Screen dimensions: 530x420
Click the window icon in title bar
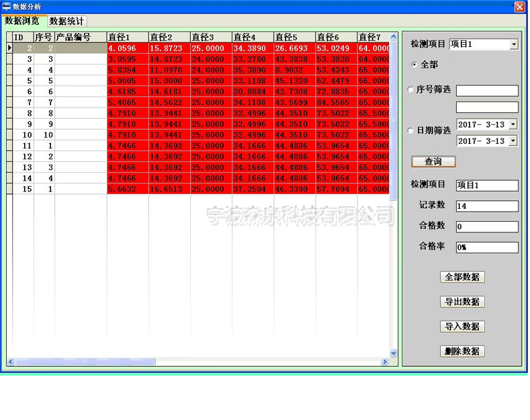[6, 6]
